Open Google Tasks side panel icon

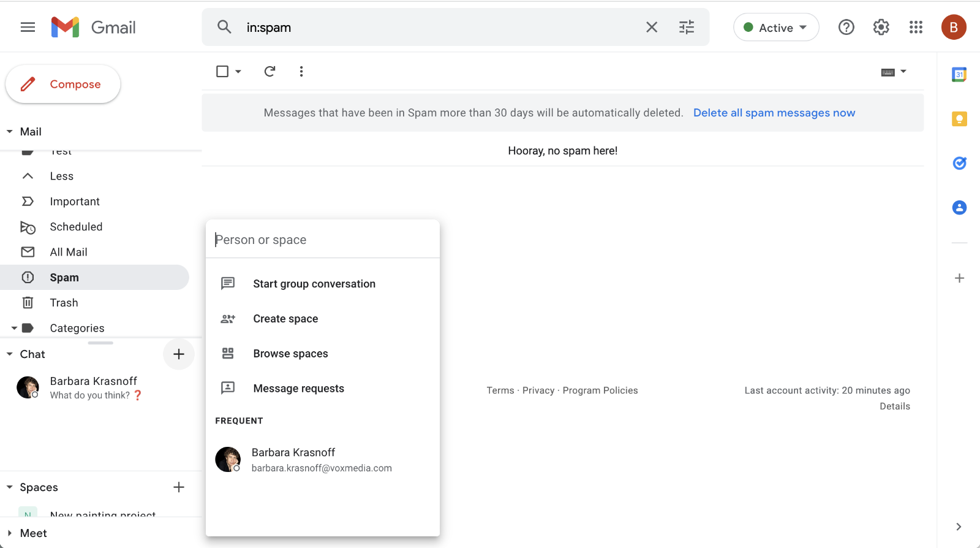tap(959, 163)
